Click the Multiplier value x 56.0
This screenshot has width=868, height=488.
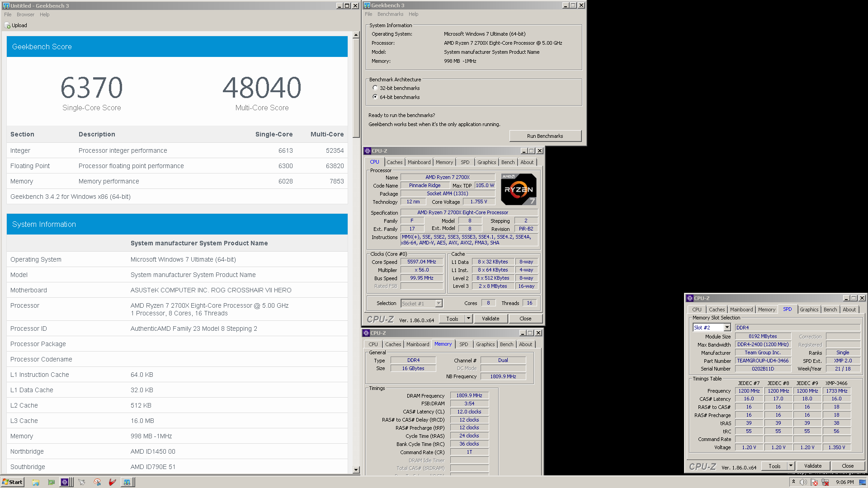(422, 270)
